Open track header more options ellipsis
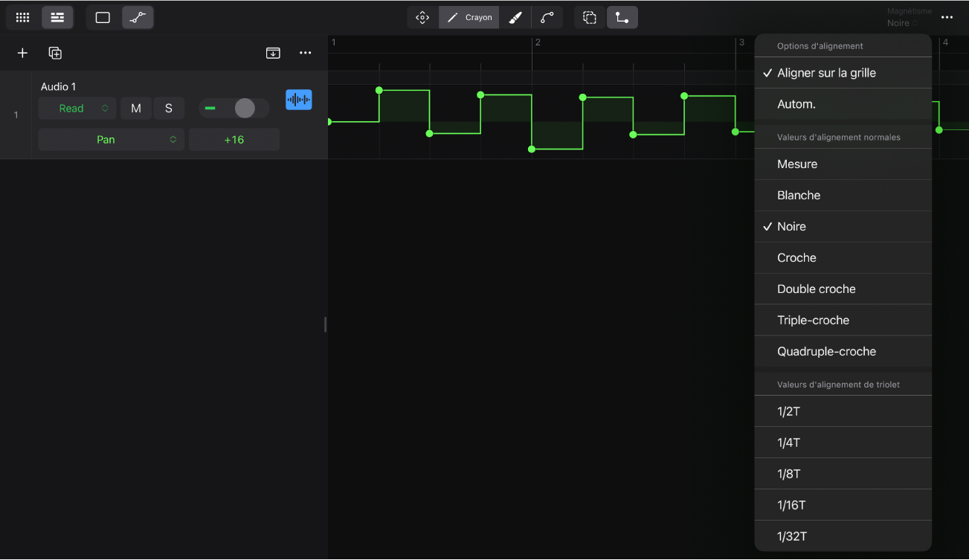The width and height of the screenshot is (969, 560). point(306,53)
